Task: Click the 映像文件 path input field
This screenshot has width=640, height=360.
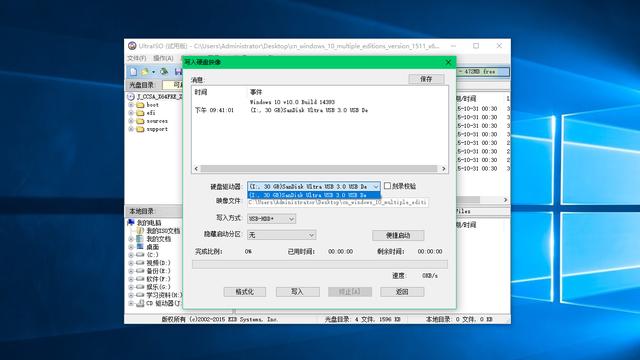Action: pyautogui.click(x=338, y=202)
